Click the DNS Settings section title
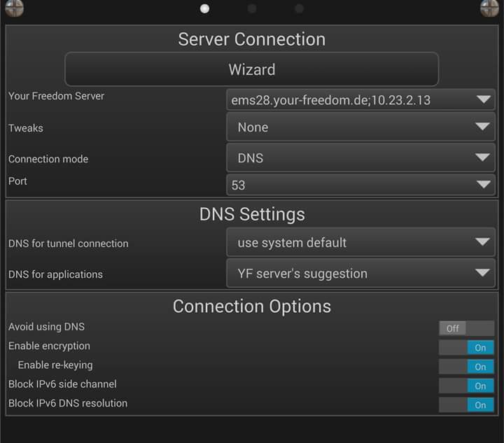Screen dimensions: 504x443 point(252,214)
